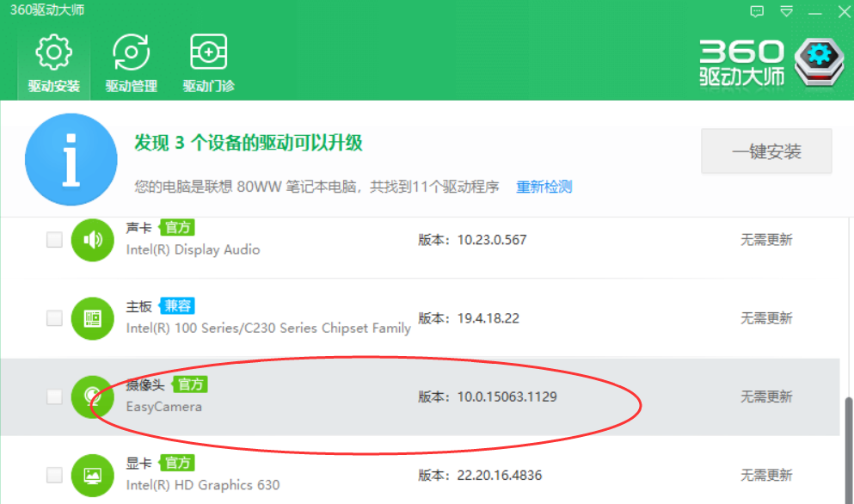Click 无需更新 status for EasyCamera
This screenshot has height=504, width=854.
pyautogui.click(x=766, y=396)
